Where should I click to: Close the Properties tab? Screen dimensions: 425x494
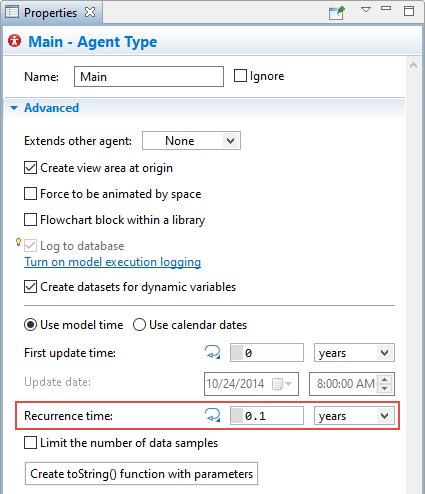coord(90,12)
